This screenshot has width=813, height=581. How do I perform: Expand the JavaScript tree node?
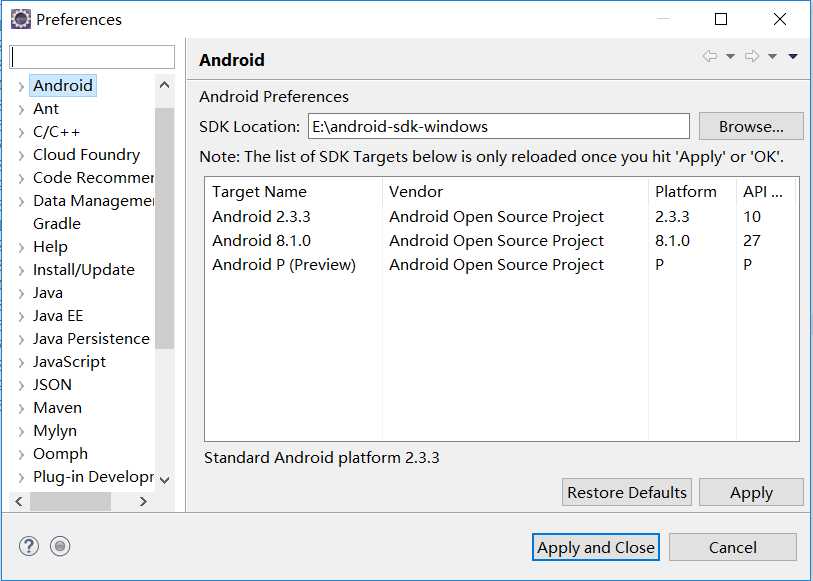21,362
